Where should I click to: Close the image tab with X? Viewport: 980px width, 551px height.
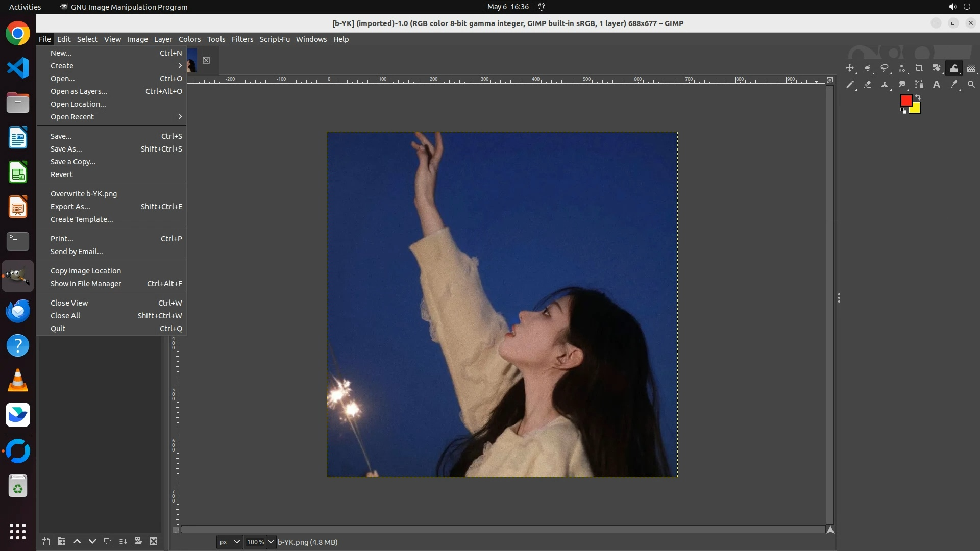coord(206,60)
